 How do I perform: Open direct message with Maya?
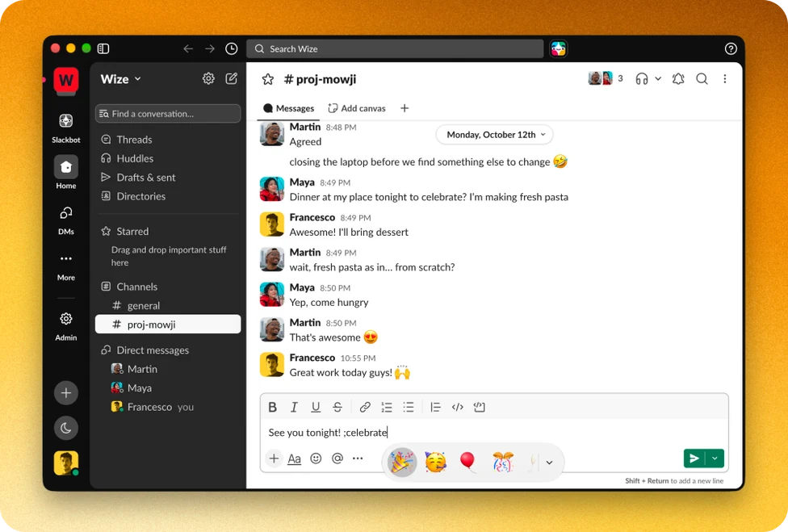(168, 387)
